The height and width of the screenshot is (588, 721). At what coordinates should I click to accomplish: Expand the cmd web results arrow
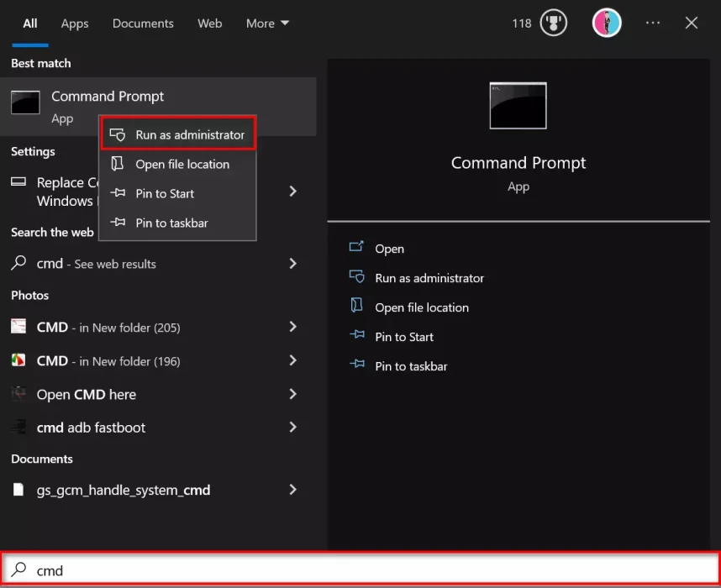click(x=293, y=264)
